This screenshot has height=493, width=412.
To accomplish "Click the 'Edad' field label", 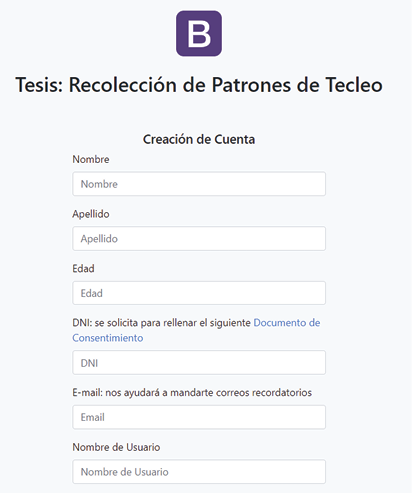I will coord(83,269).
